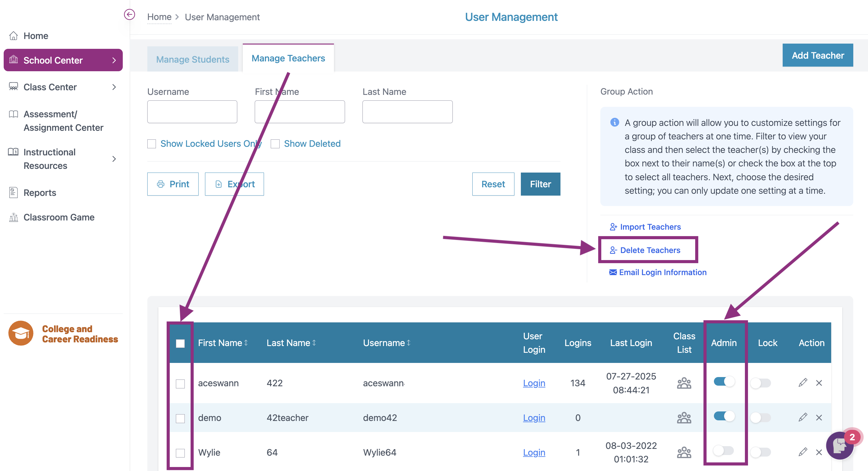The image size is (868, 471).
Task: Select the Wylie row checkbox
Action: tap(180, 453)
